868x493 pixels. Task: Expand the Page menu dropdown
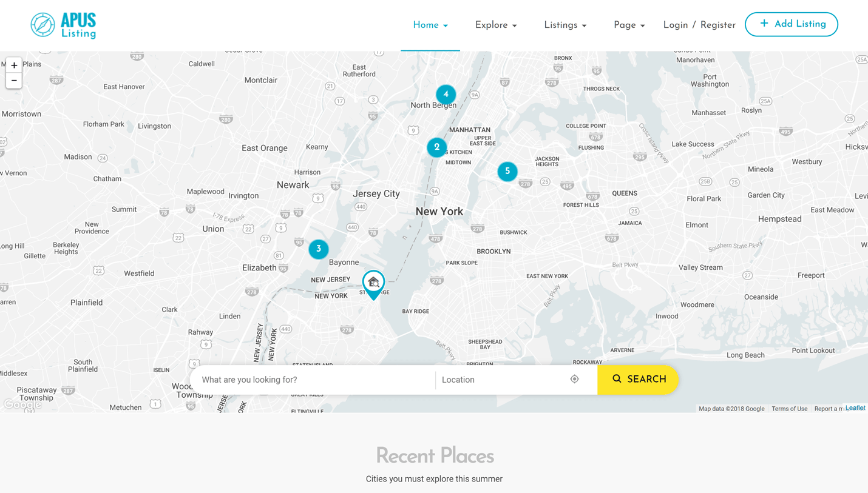[x=629, y=25]
